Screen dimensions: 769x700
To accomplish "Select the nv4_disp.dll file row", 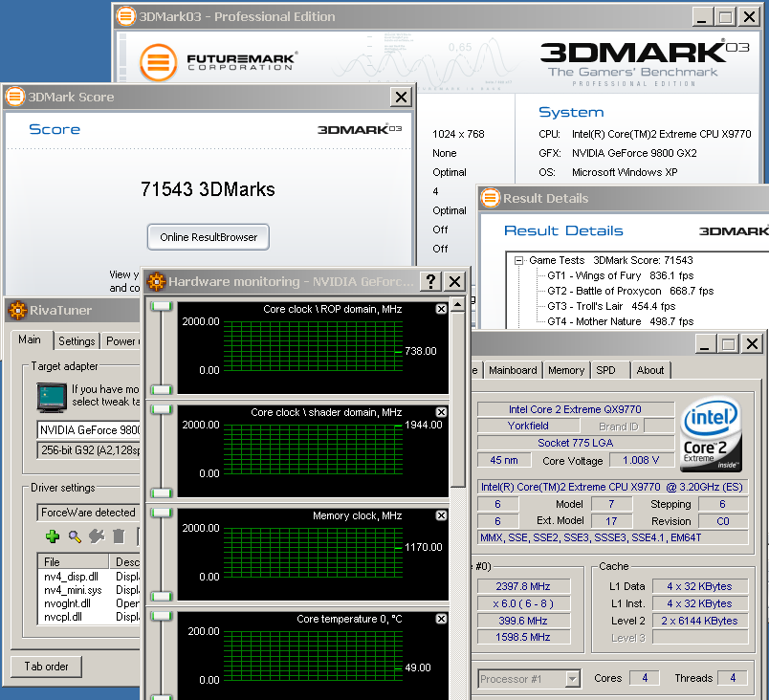I will coord(89,577).
